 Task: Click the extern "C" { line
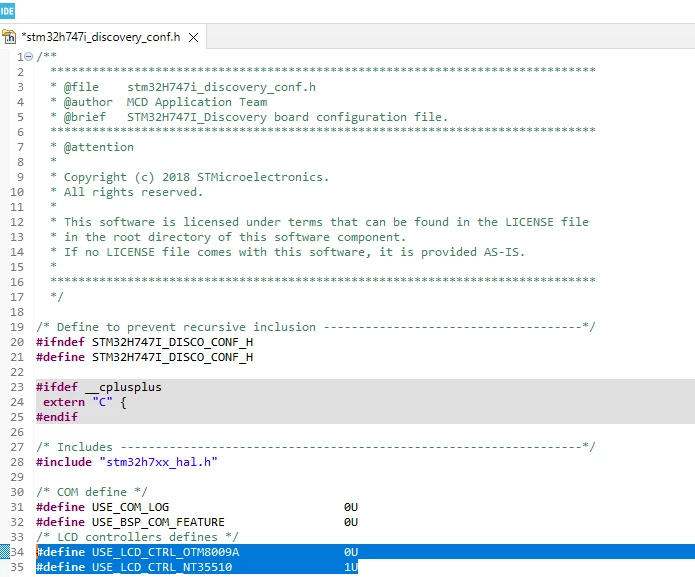click(85, 402)
